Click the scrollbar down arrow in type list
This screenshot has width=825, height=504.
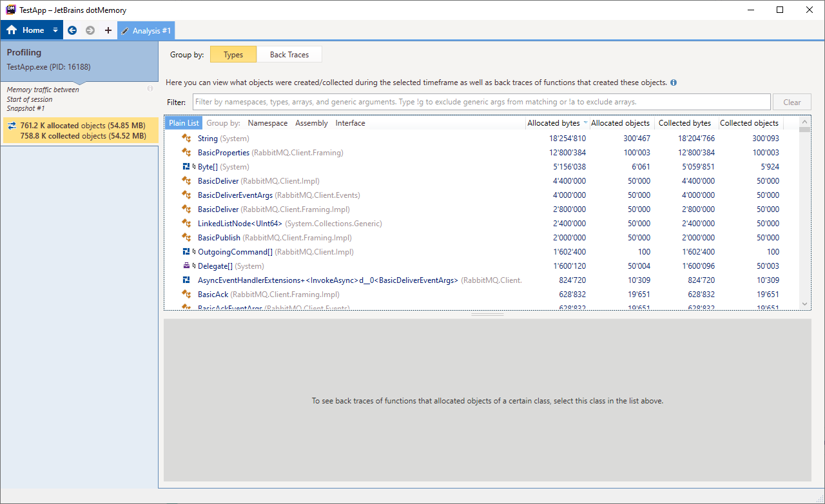[804, 304]
